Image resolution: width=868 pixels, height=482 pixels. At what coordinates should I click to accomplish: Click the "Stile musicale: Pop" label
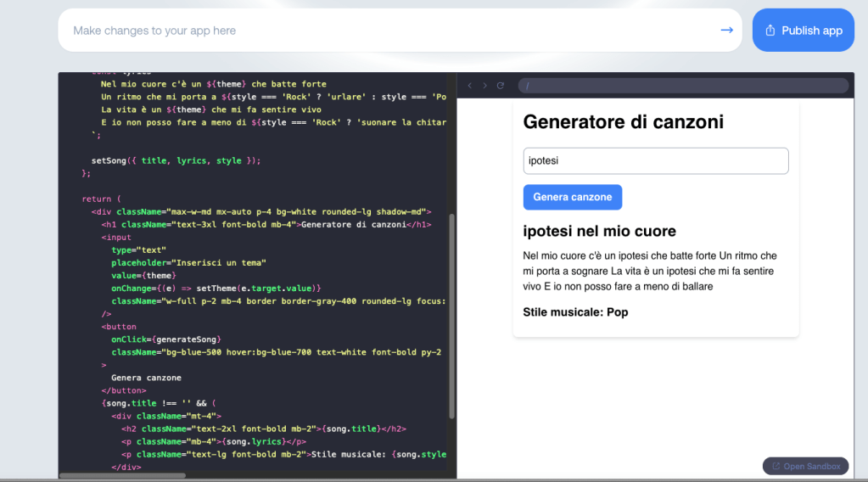pos(575,312)
